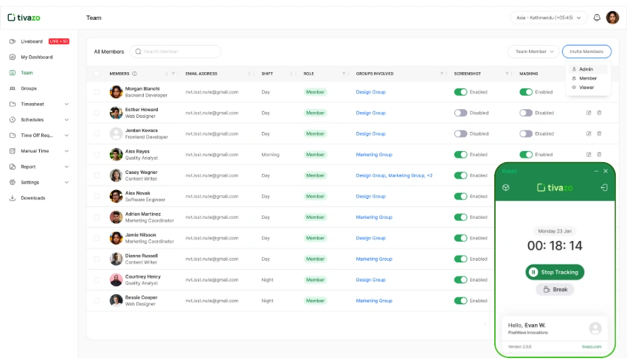The width and height of the screenshot is (627, 364).
Task: Filter the Role column
Action: click(x=344, y=74)
